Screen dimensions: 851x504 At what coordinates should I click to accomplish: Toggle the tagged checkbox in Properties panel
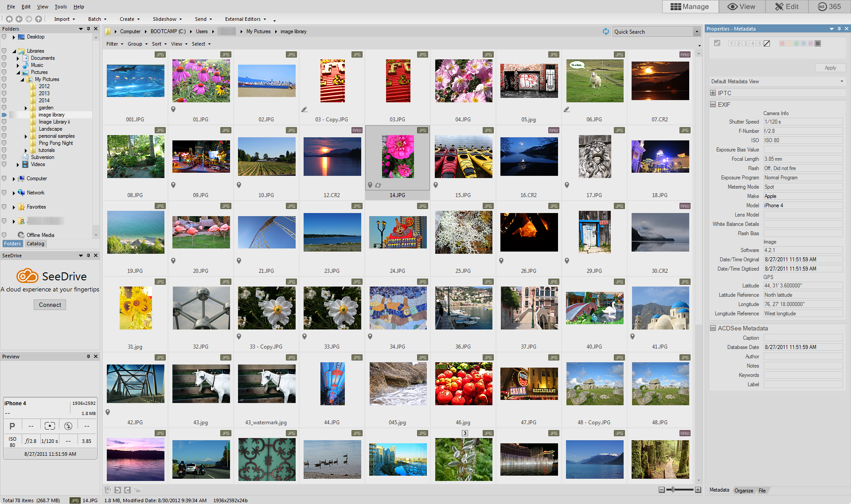point(717,43)
